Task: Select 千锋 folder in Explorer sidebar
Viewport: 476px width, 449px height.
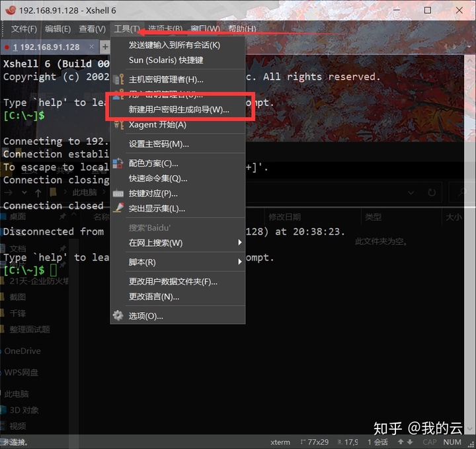Action: click(x=17, y=313)
